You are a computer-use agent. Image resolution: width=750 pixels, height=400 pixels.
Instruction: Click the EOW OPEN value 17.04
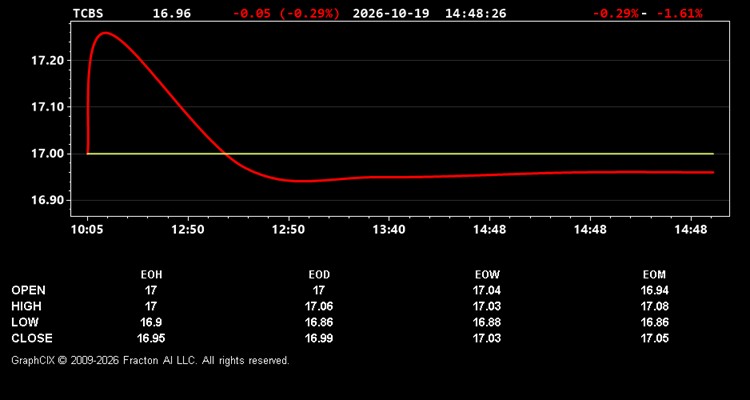coord(487,290)
